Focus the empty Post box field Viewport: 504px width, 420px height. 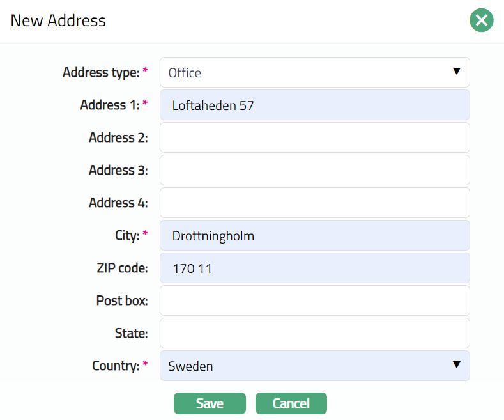click(314, 300)
